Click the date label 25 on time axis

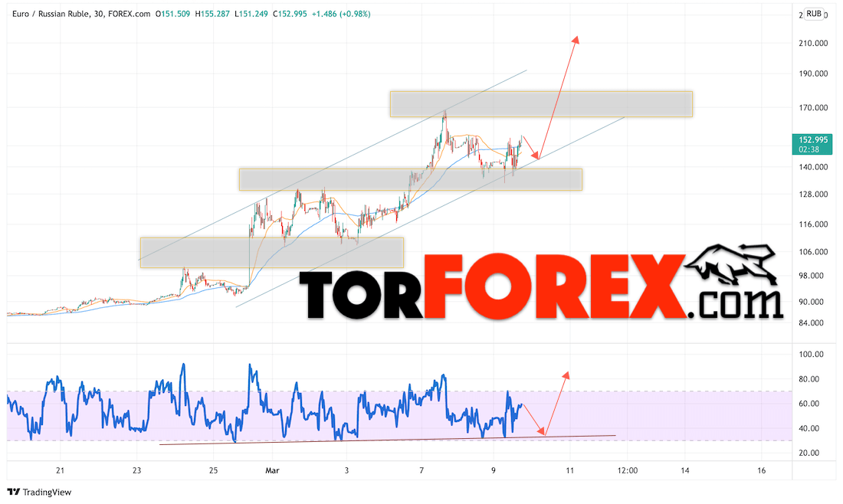(214, 470)
